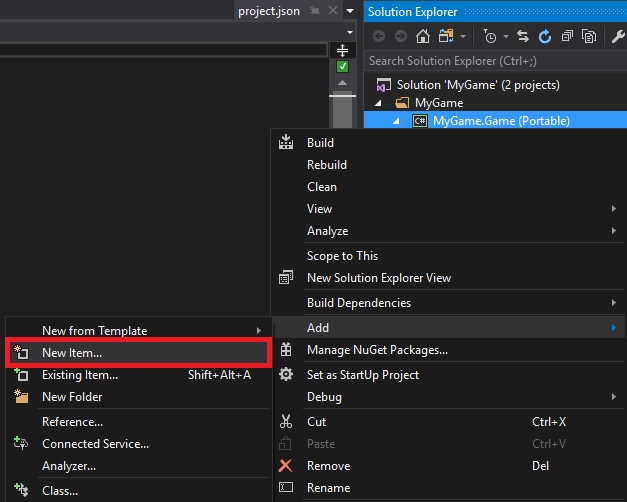Open the Pending Changes Filter clock icon
This screenshot has height=502, width=627.
point(489,37)
